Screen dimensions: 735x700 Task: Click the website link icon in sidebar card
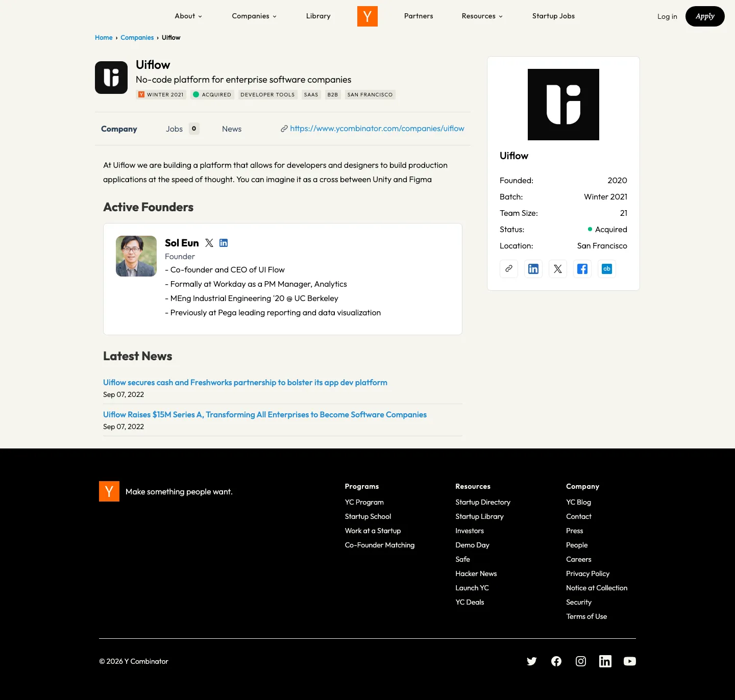click(509, 269)
